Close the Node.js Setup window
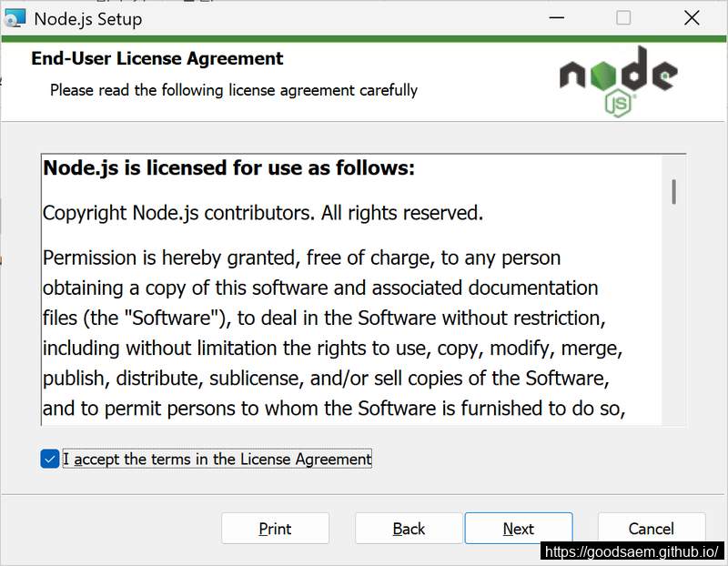Viewport: 728px width, 566px height. tap(692, 18)
